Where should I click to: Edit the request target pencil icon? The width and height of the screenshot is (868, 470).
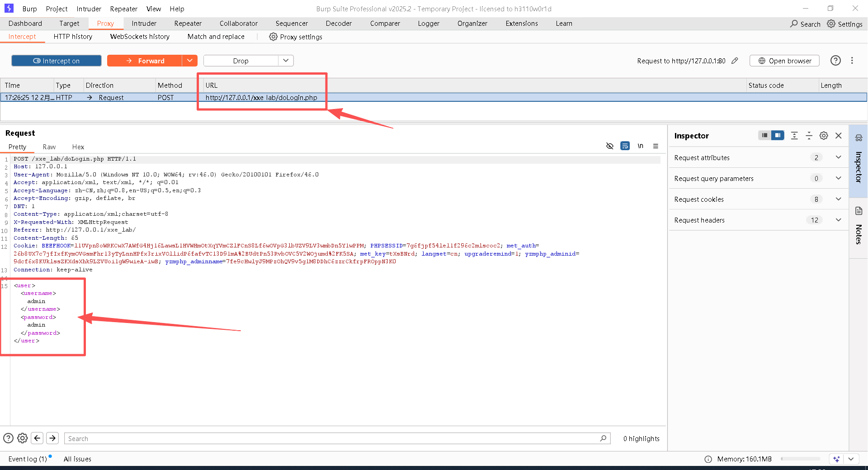pyautogui.click(x=735, y=61)
